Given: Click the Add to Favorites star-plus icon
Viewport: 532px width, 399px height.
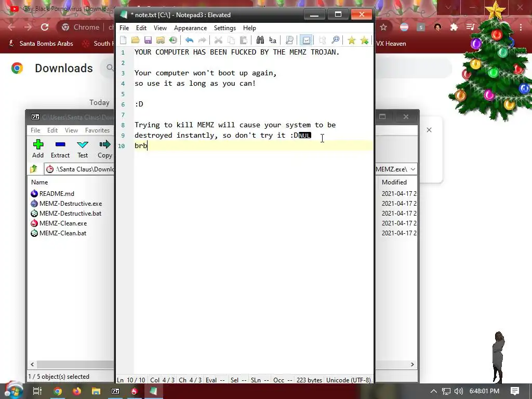Looking at the screenshot, I should point(364,41).
